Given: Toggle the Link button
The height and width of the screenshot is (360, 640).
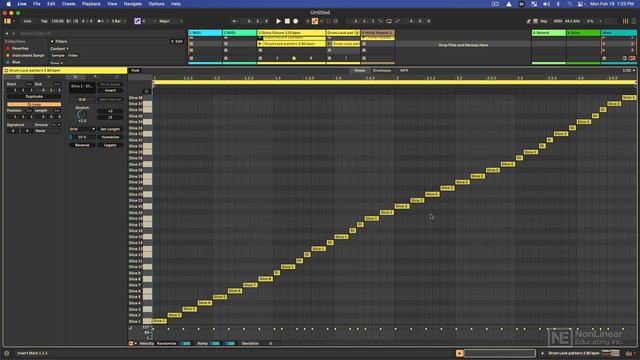Looking at the screenshot, I should point(27,21).
